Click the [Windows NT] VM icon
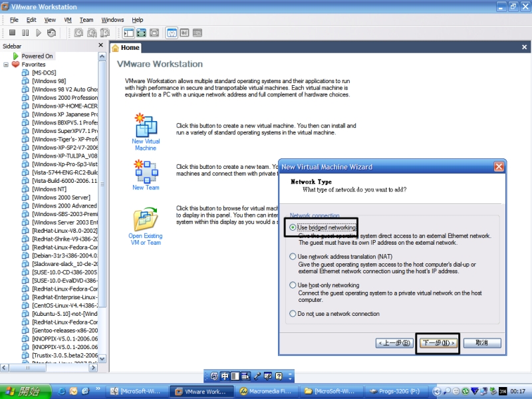532x399 pixels. pyautogui.click(x=25, y=189)
